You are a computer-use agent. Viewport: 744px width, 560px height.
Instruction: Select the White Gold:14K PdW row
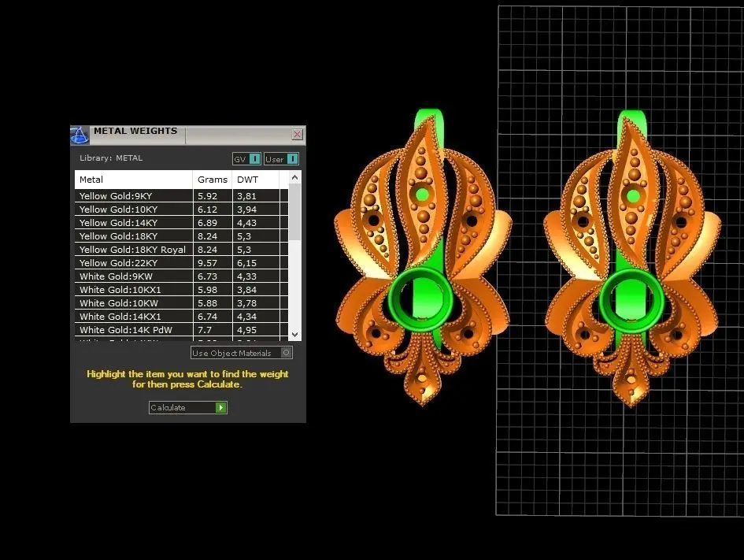181,330
